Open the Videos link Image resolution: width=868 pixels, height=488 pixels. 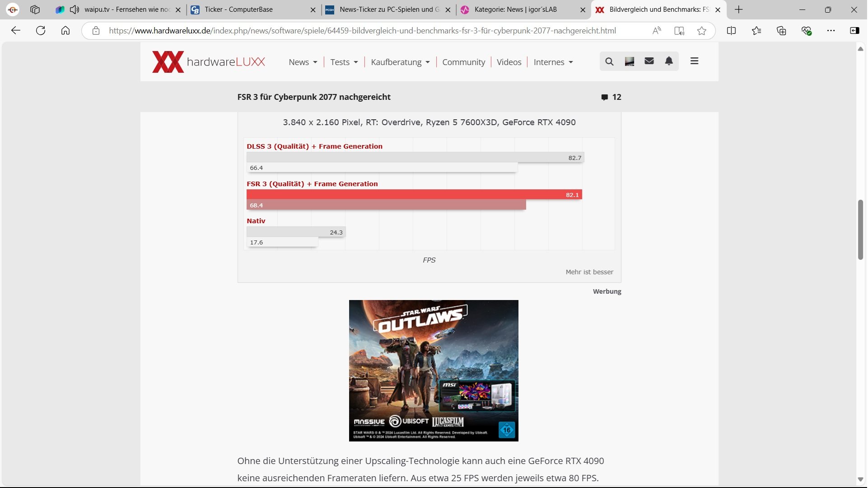pos(509,62)
